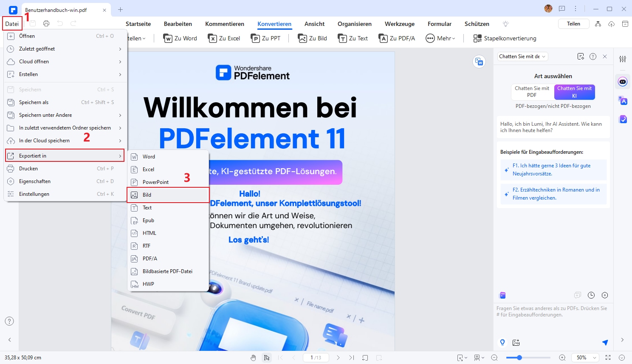The height and width of the screenshot is (364, 632).
Task: Click Zu Text conversion tool
Action: tap(353, 38)
